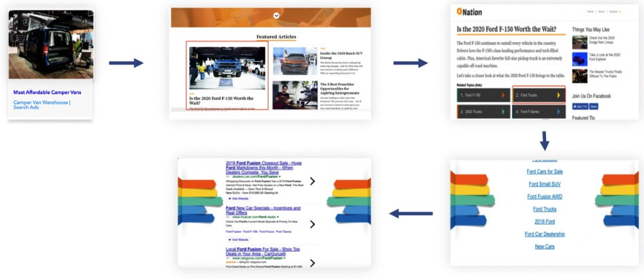Open the 'Ford Car Dealership' link

tap(545, 234)
